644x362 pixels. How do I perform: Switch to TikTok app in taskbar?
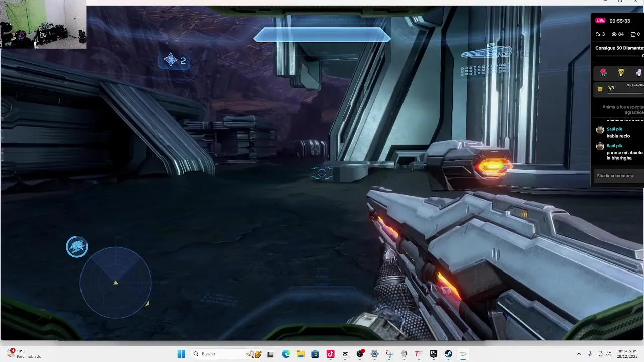(x=330, y=354)
